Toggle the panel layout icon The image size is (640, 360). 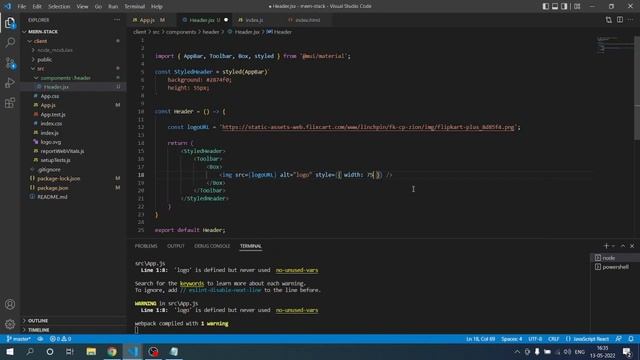click(x=555, y=6)
